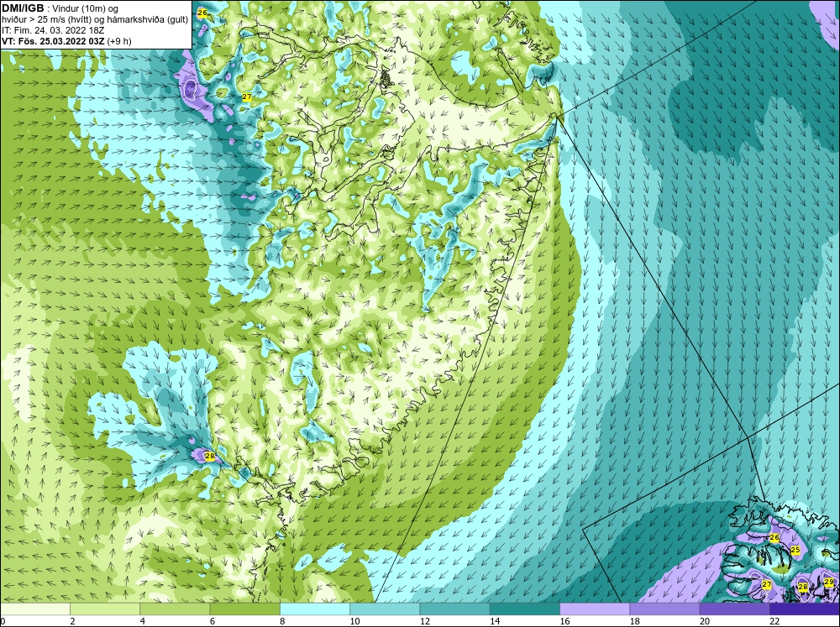Click scale value 22 under color bar

click(774, 621)
